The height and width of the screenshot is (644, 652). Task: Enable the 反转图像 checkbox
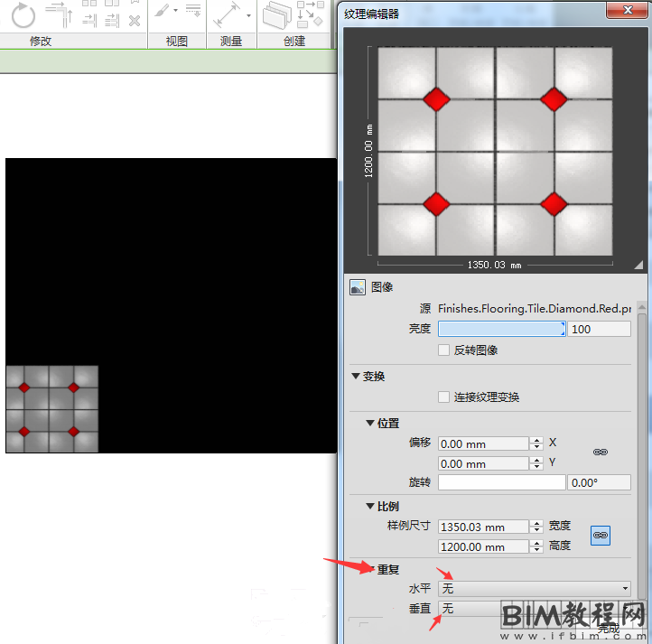[443, 350]
